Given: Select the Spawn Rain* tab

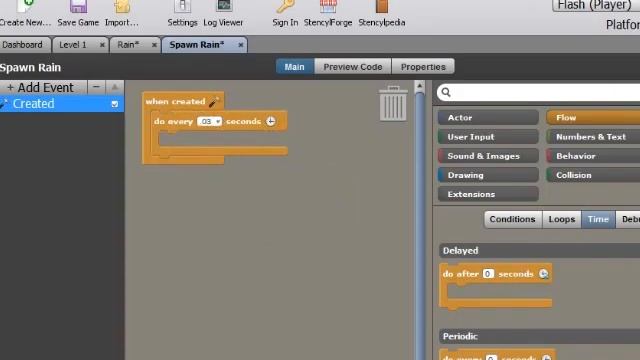Looking at the screenshot, I should tap(197, 44).
